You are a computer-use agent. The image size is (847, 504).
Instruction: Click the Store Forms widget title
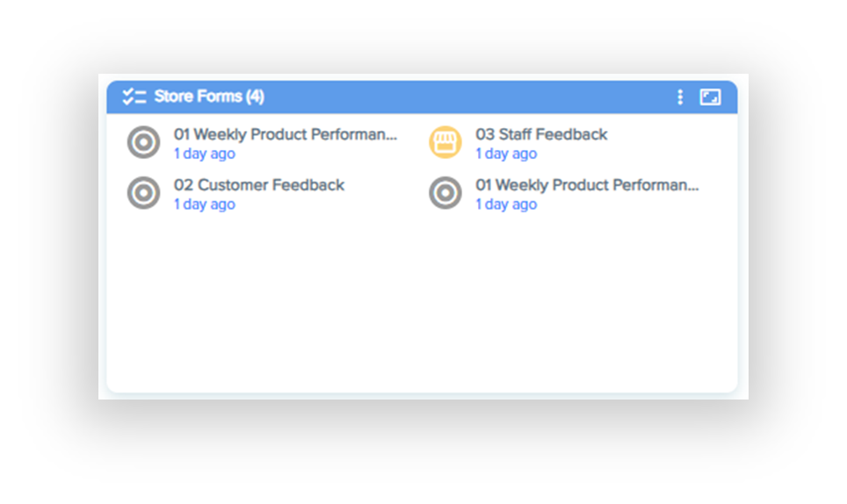click(x=198, y=97)
